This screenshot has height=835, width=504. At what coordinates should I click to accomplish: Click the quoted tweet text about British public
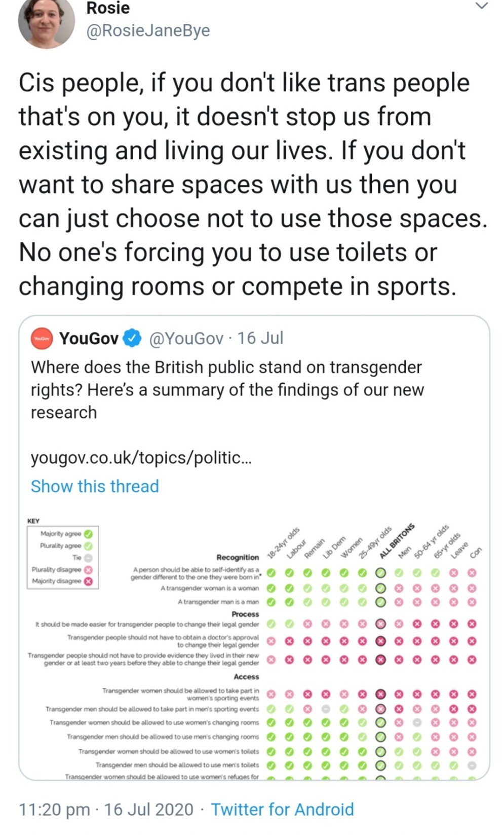pyautogui.click(x=227, y=389)
